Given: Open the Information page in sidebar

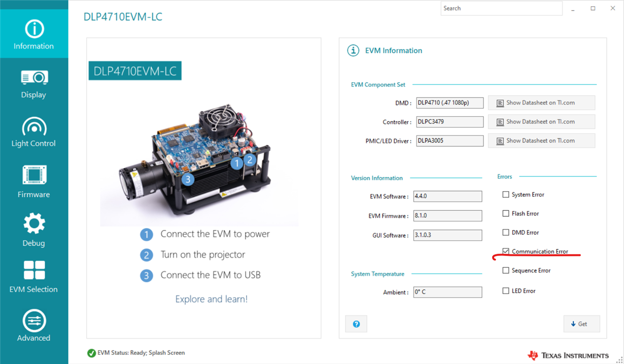Looking at the screenshot, I should pyautogui.click(x=34, y=34).
